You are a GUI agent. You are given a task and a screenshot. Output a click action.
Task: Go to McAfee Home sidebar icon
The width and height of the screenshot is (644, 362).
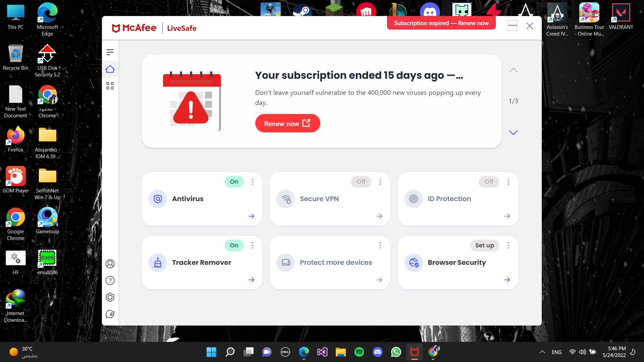click(110, 69)
